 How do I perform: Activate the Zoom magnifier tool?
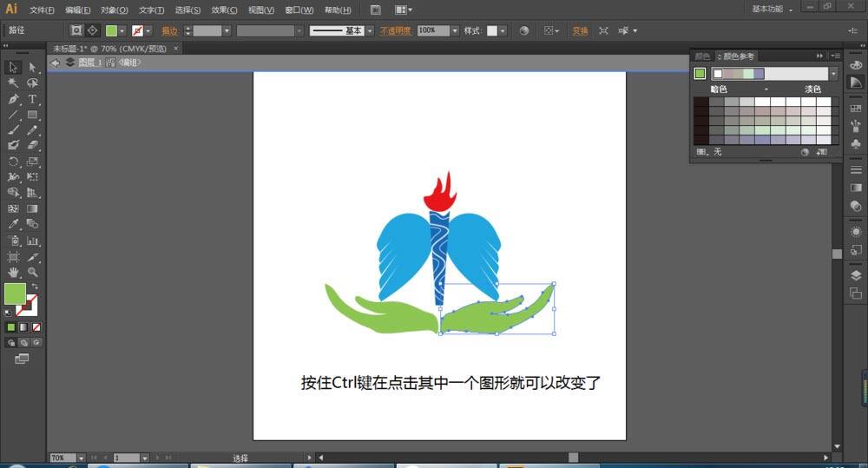pos(32,273)
